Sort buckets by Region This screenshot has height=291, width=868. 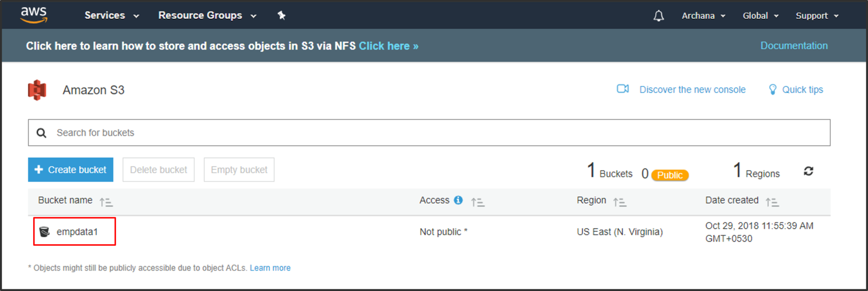click(620, 202)
